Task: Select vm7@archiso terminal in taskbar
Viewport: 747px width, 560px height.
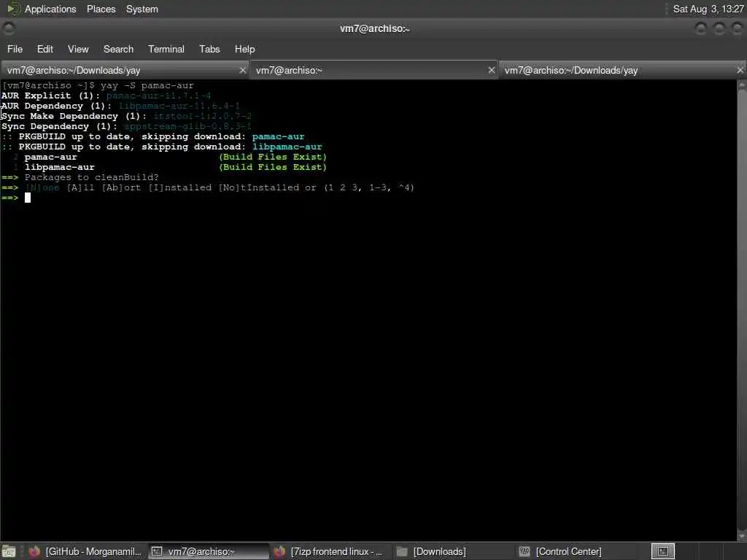Action: [x=208, y=551]
